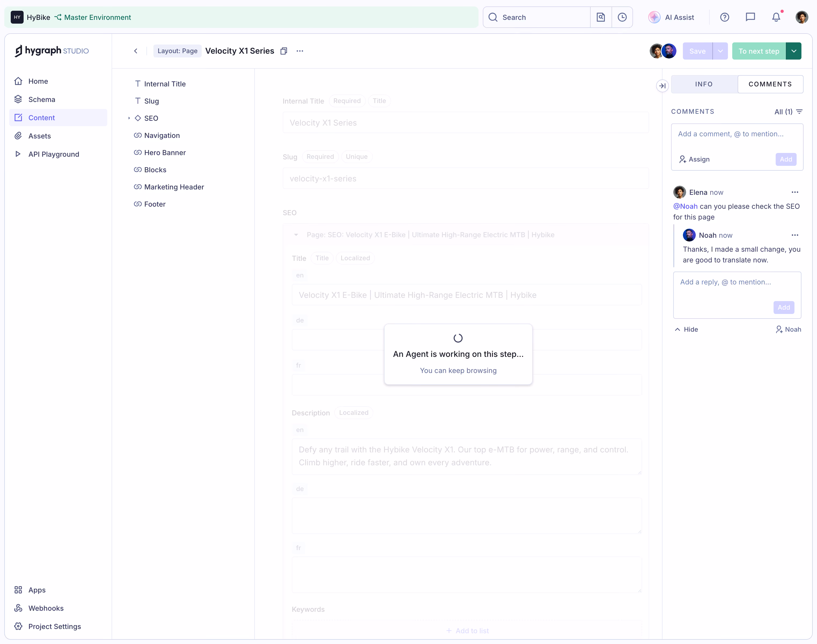Open the Save dropdown arrow
The image size is (817, 644).
[720, 51]
